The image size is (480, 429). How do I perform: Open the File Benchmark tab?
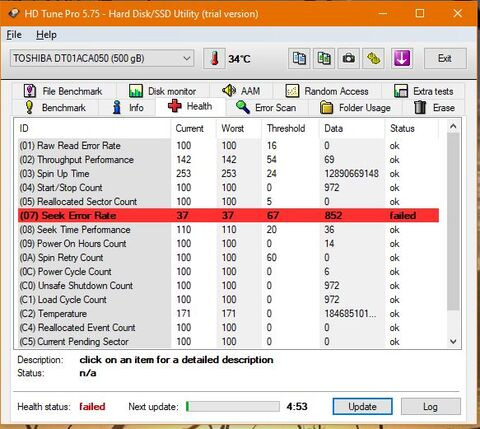click(x=63, y=91)
